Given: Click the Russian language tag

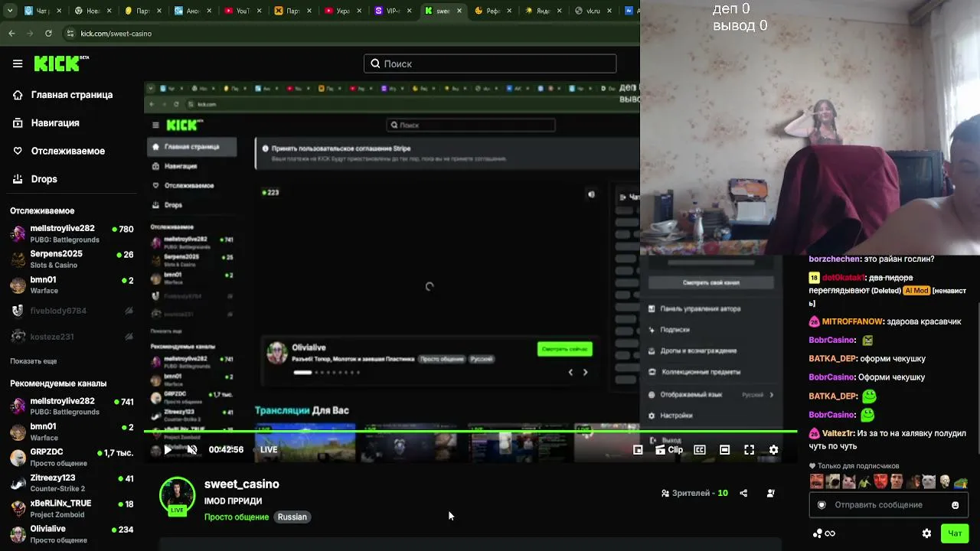Looking at the screenshot, I should [x=292, y=517].
